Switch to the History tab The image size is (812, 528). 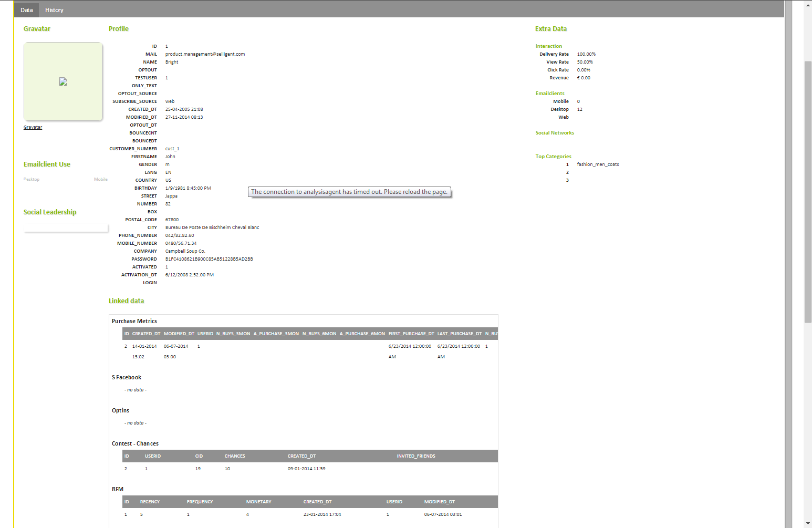click(x=54, y=10)
